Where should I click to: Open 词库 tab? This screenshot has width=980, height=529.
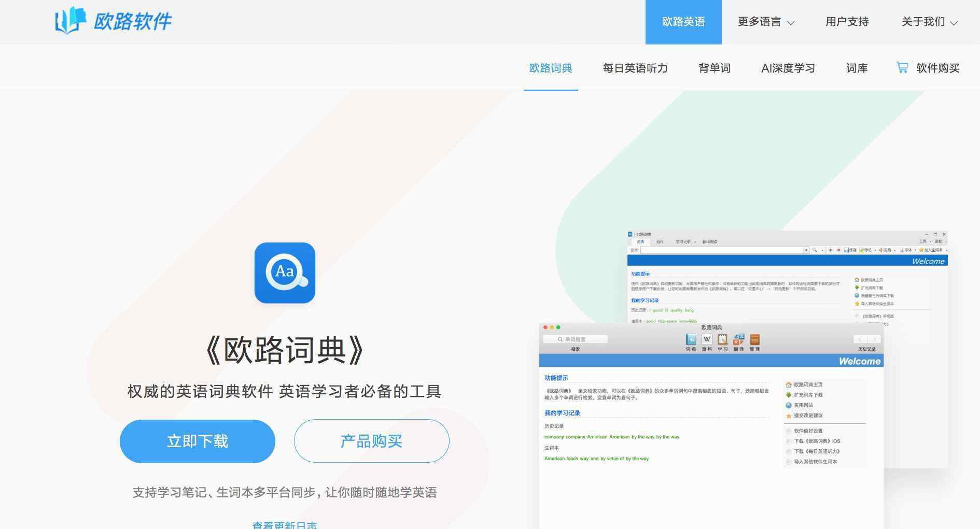tap(857, 68)
